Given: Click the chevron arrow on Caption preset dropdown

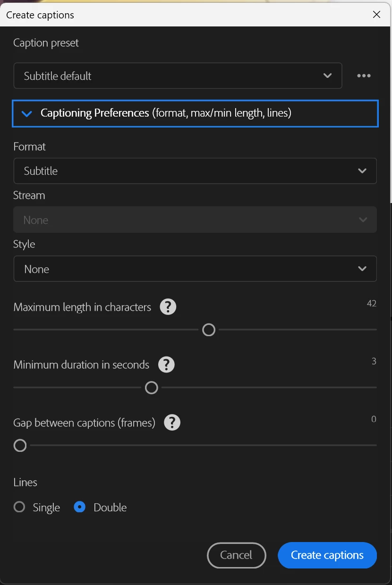Looking at the screenshot, I should click(x=327, y=76).
